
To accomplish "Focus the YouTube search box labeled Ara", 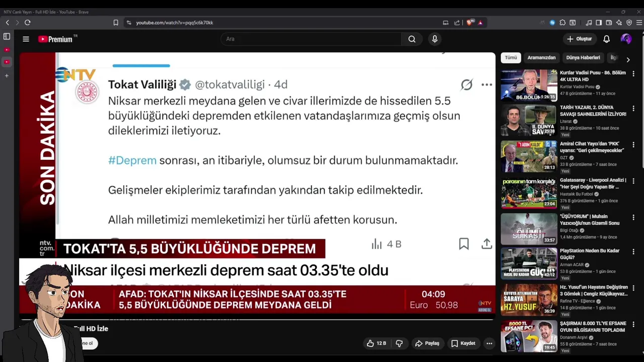I will (x=311, y=39).
